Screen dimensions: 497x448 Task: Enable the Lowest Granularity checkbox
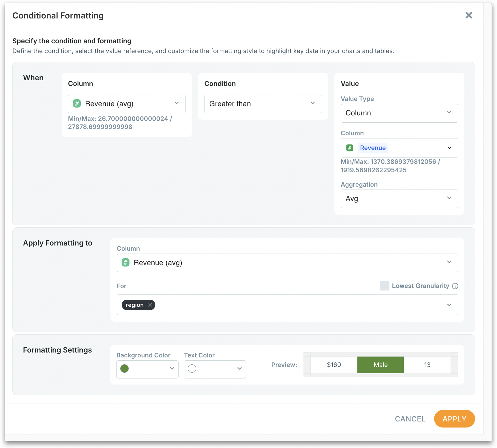tap(385, 286)
